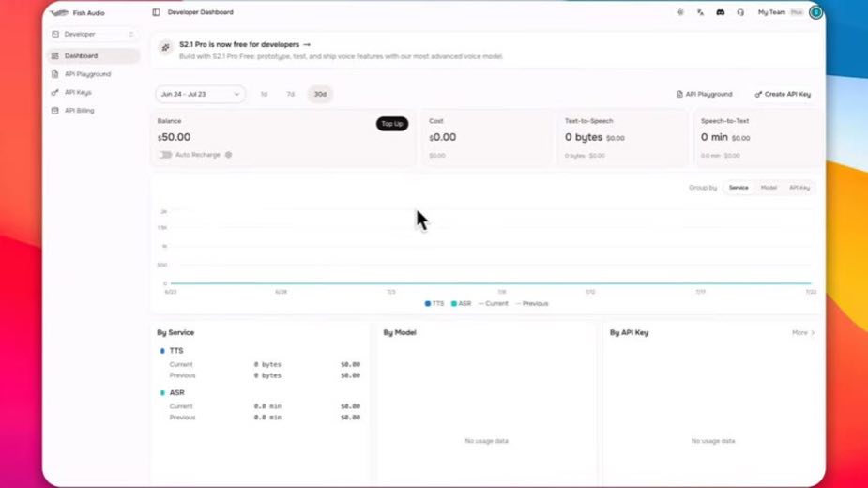
Task: Open Auto Recharge settings gear
Action: click(x=229, y=155)
